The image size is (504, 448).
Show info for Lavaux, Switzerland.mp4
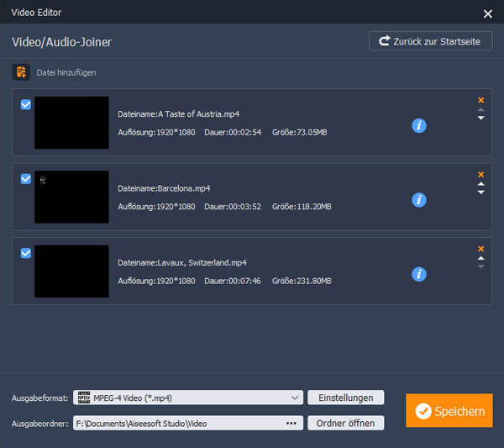(x=419, y=274)
